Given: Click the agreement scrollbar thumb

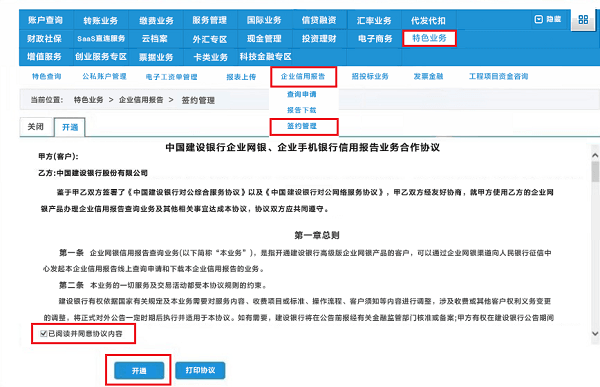Looking at the screenshot, I should tap(595, 171).
